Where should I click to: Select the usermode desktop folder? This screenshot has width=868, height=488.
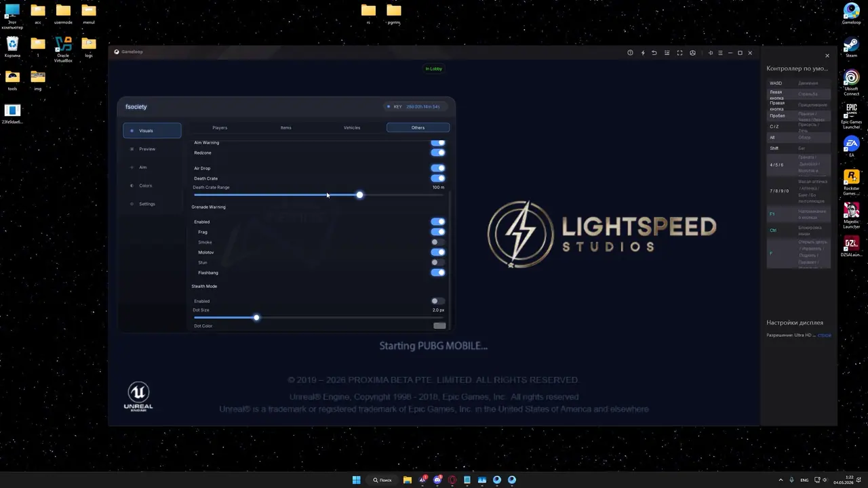pyautogui.click(x=63, y=14)
